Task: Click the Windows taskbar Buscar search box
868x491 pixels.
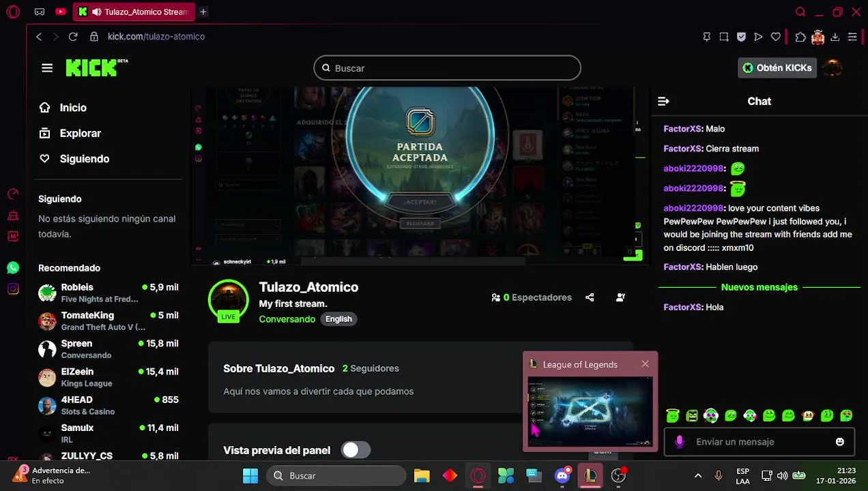Action: 336,476
